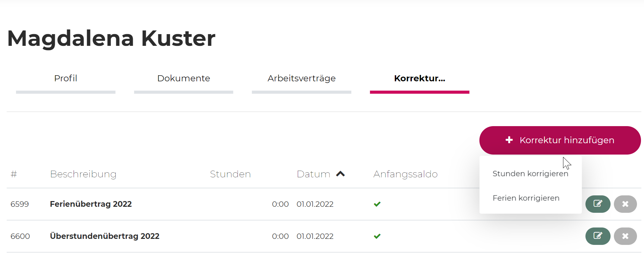Sort by the Stunden column header
Viewport: 644px width, 274px height.
(230, 174)
